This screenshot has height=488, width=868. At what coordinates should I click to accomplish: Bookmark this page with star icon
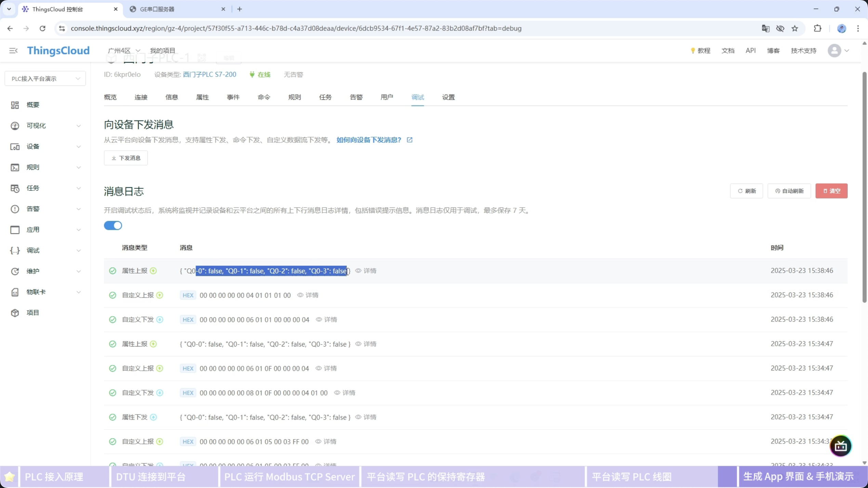click(795, 28)
